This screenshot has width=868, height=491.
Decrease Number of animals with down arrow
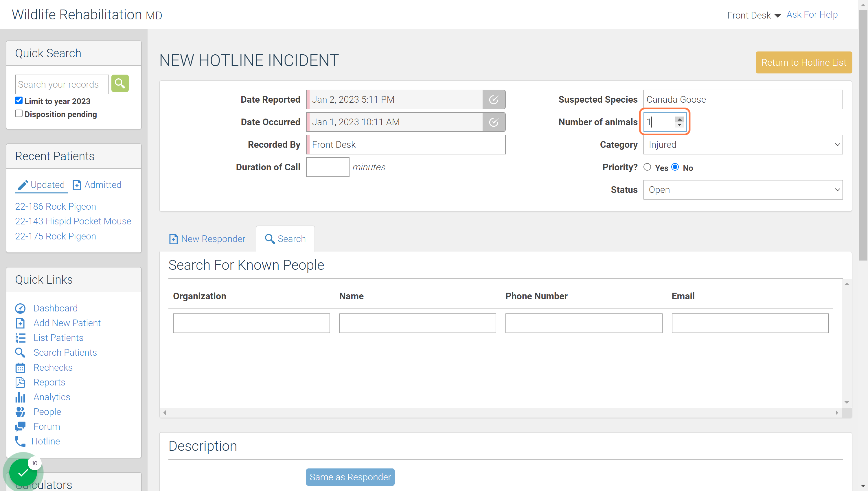click(x=679, y=125)
